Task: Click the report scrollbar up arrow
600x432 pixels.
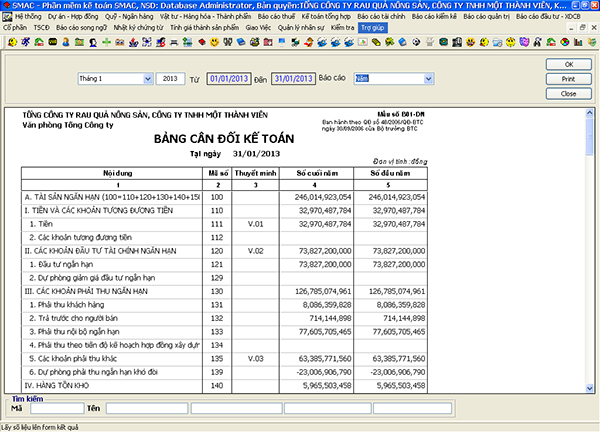Action: (x=589, y=113)
